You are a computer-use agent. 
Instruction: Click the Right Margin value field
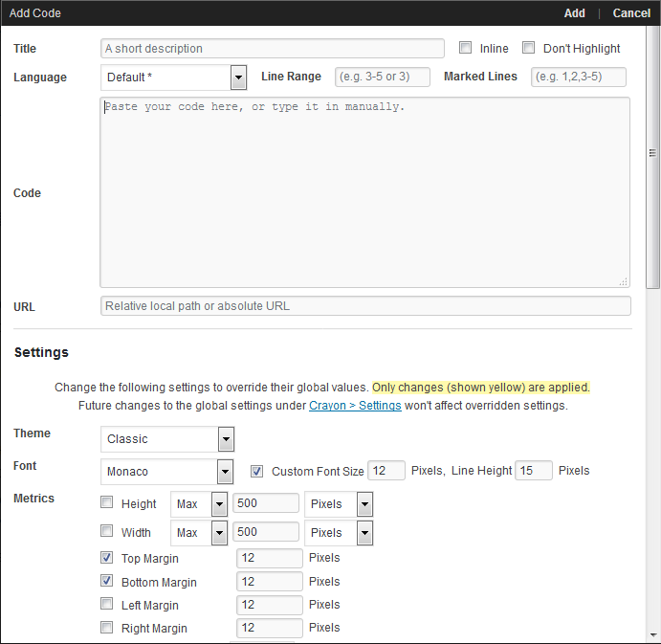[x=270, y=628]
